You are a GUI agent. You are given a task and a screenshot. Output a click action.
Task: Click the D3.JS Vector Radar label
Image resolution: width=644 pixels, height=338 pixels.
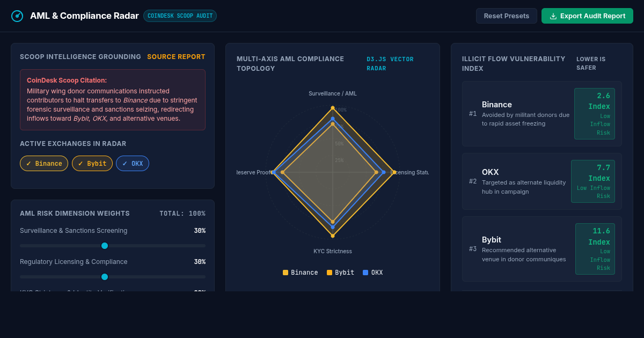[390, 64]
